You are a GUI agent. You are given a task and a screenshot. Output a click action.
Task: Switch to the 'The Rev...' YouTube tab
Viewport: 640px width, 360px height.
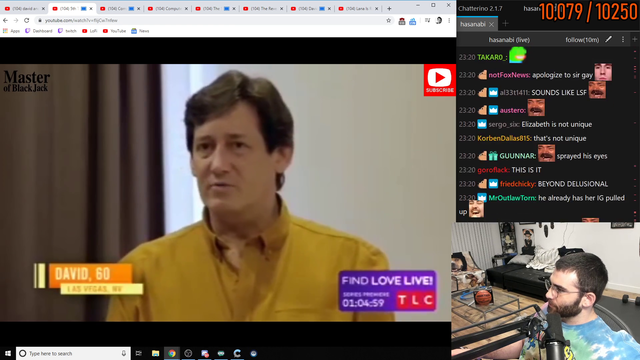[x=262, y=9]
